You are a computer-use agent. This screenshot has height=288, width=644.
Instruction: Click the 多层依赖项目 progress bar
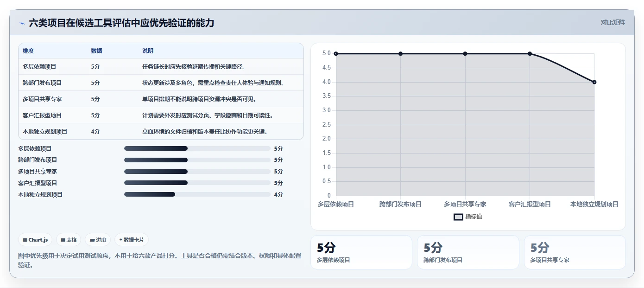click(x=197, y=148)
